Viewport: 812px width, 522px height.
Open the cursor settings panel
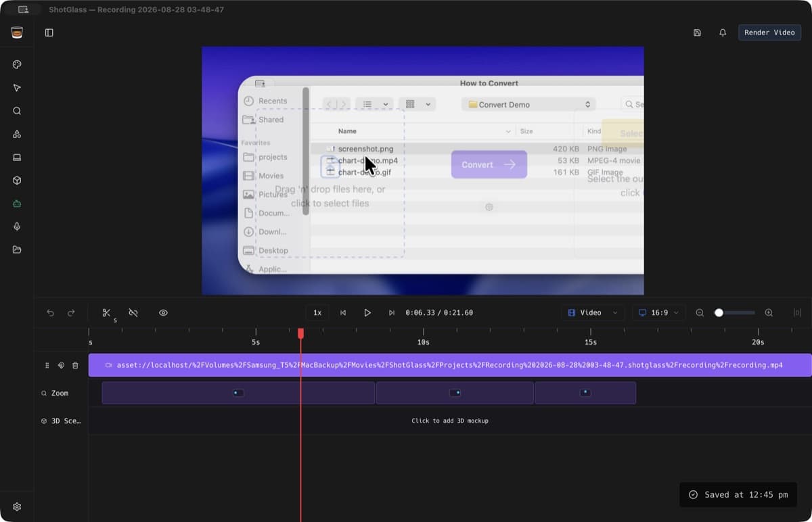(x=17, y=88)
